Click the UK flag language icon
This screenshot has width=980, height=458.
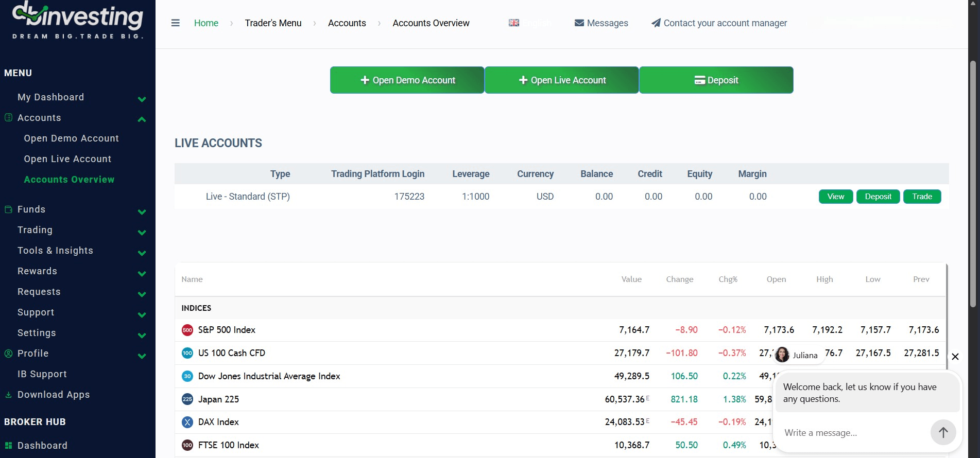pyautogui.click(x=514, y=23)
